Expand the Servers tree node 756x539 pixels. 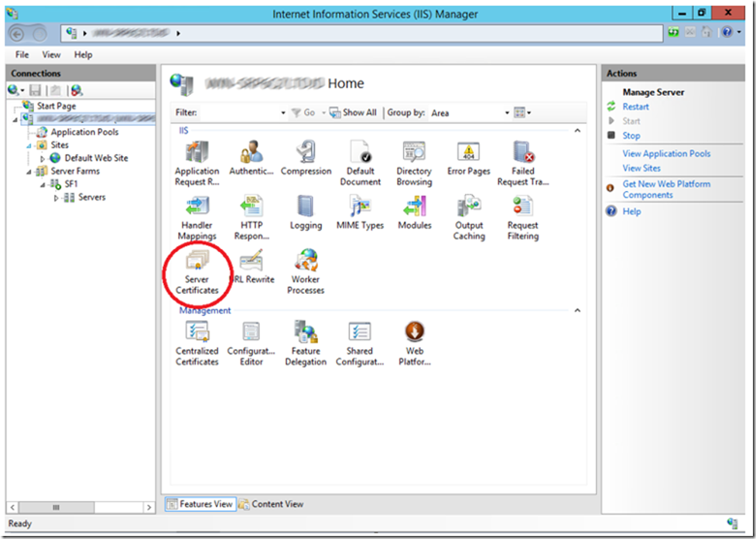click(x=56, y=197)
